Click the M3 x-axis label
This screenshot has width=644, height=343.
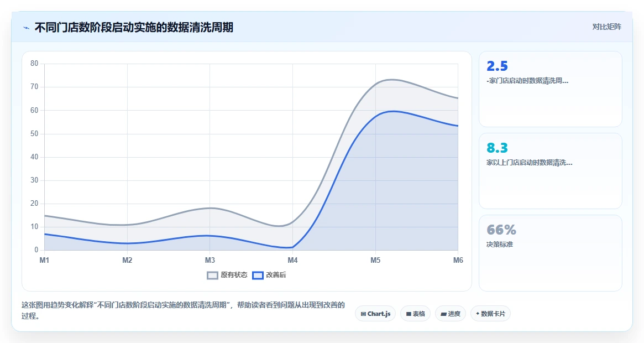pyautogui.click(x=210, y=261)
